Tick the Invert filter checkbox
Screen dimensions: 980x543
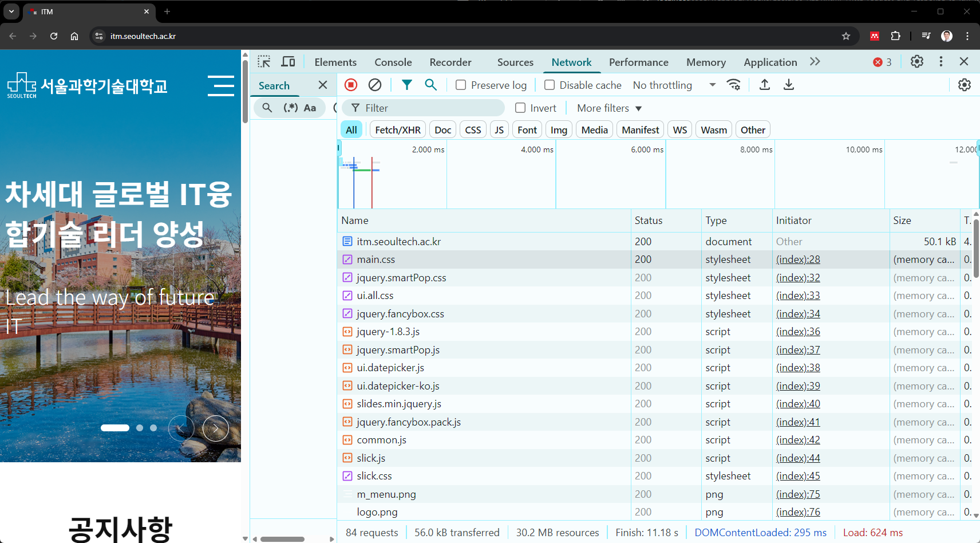(520, 108)
